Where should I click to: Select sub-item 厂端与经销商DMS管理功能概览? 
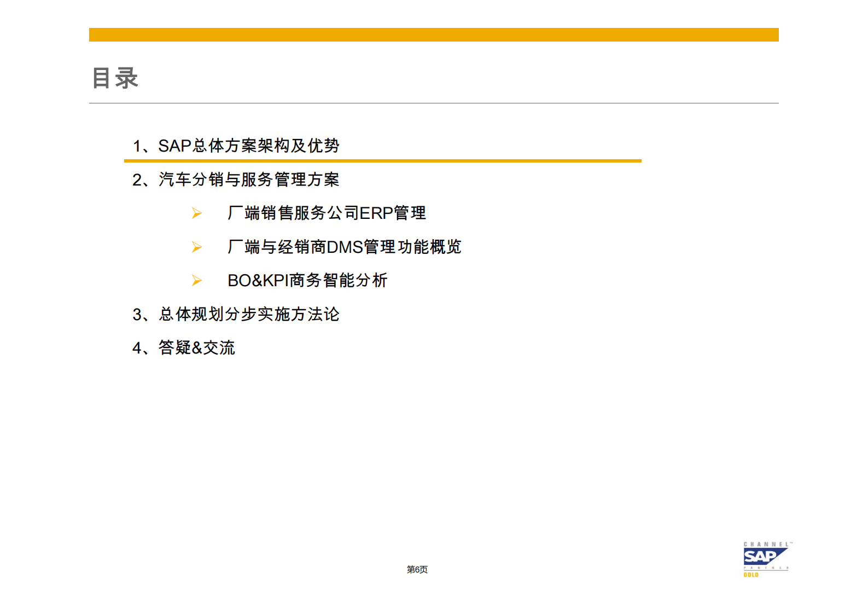[x=345, y=247]
